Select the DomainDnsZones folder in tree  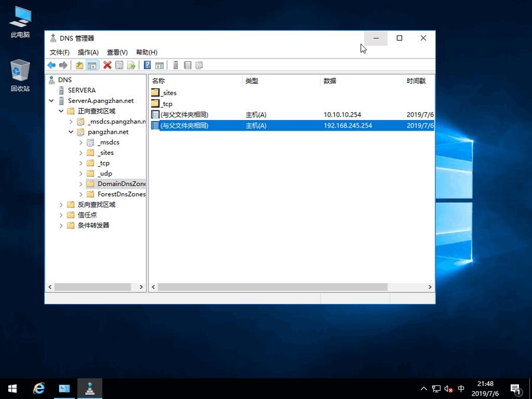[118, 183]
